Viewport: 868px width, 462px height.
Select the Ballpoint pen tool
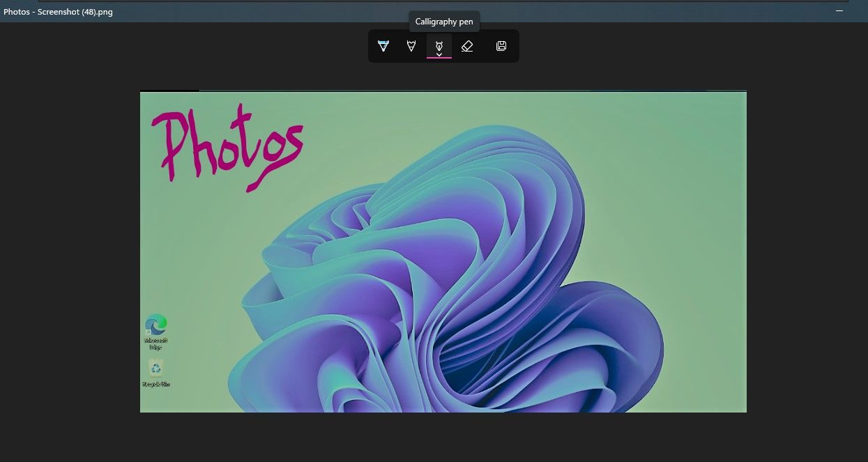pos(383,46)
